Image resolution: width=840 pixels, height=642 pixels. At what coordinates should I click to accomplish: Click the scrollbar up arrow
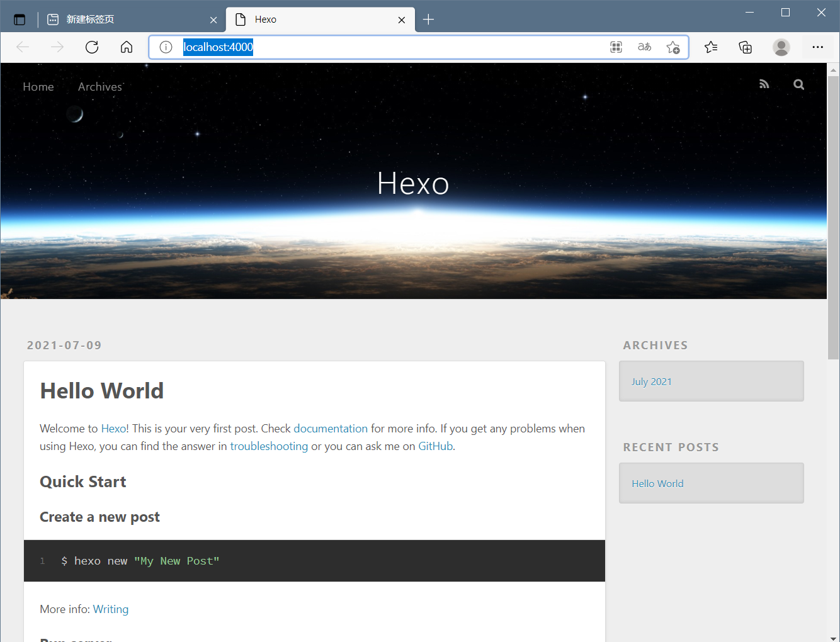[x=833, y=69]
